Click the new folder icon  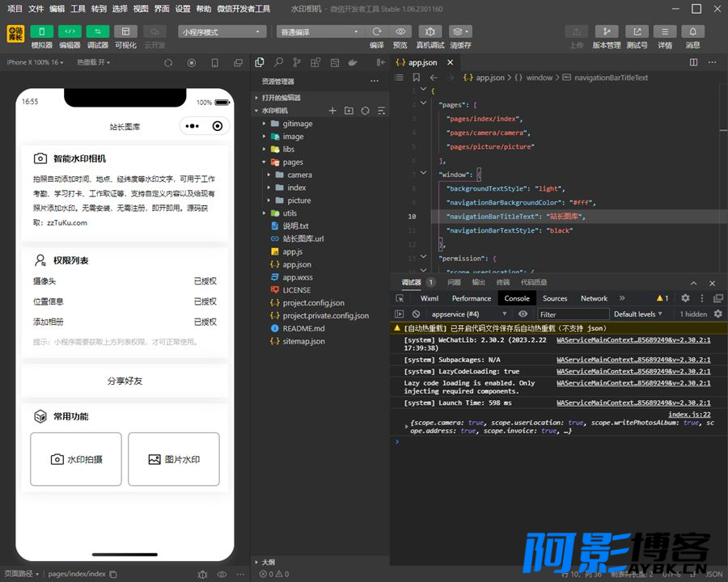point(349,111)
